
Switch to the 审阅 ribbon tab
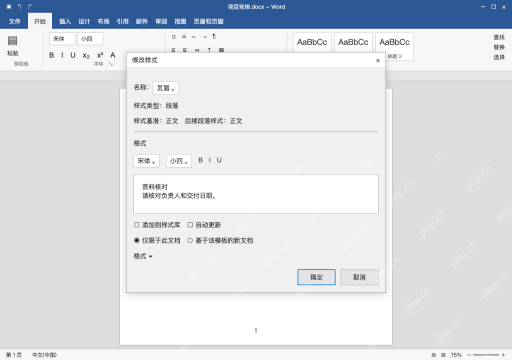coord(161,21)
